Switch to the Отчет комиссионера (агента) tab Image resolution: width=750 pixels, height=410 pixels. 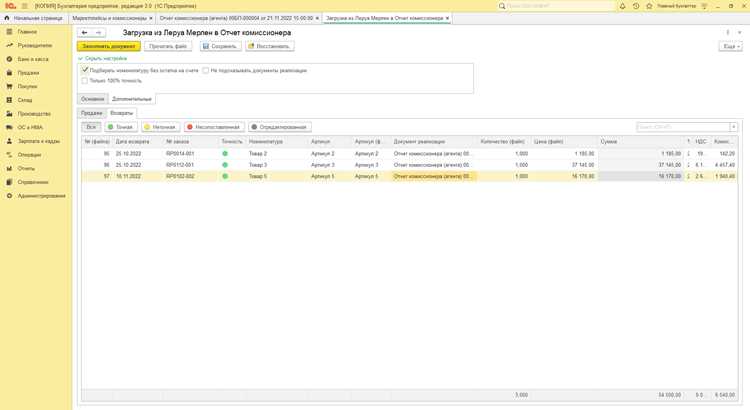[236, 18]
